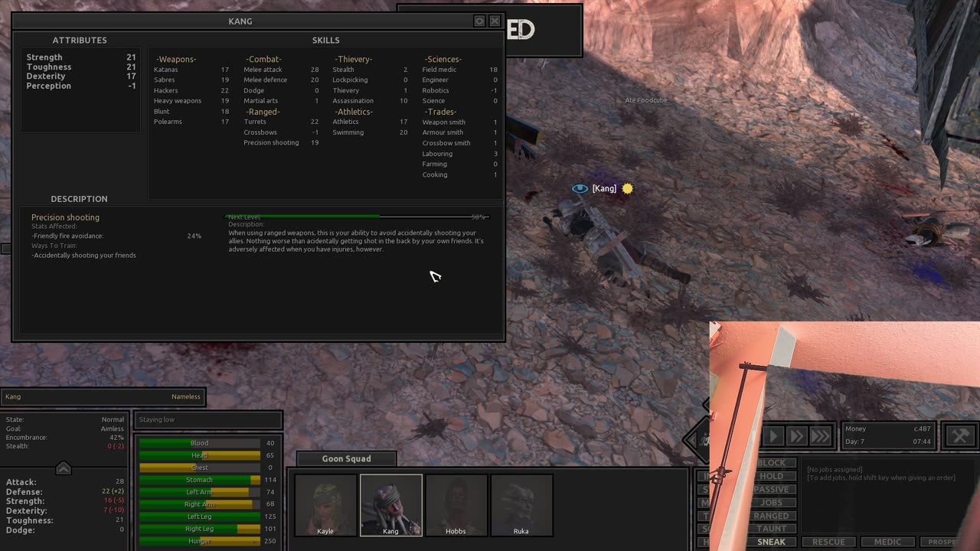Click the Left Arm health bar

point(200,492)
